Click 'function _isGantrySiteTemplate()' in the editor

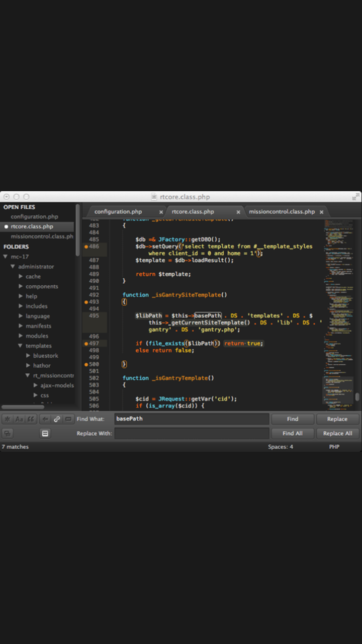[174, 295]
